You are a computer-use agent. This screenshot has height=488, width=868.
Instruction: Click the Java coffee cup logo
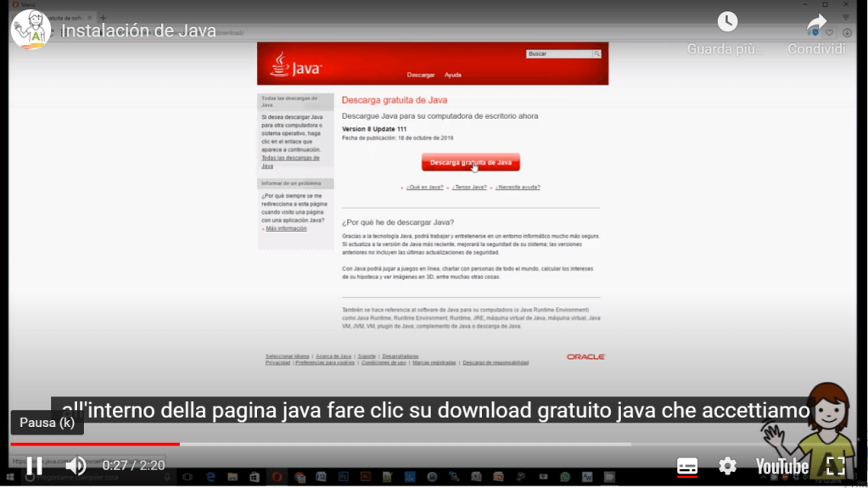[x=278, y=65]
